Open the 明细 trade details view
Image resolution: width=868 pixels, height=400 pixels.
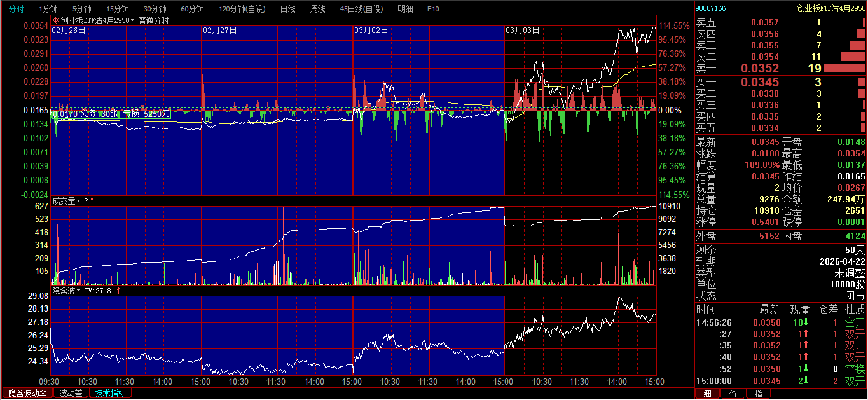[x=405, y=9]
